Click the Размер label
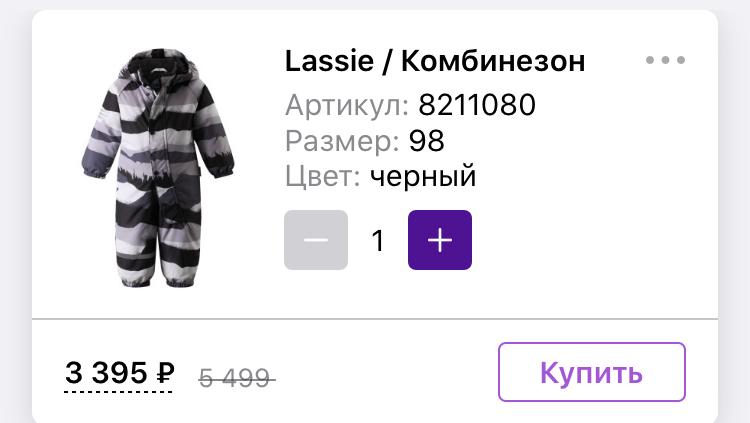Image resolution: width=750 pixels, height=423 pixels. 342,142
